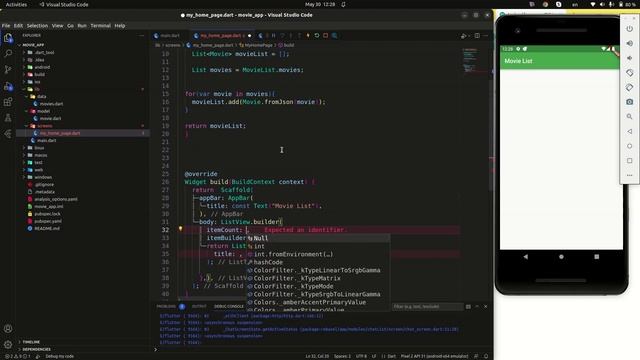
Task: Click the emulator rotate left button
Action: (629, 73)
